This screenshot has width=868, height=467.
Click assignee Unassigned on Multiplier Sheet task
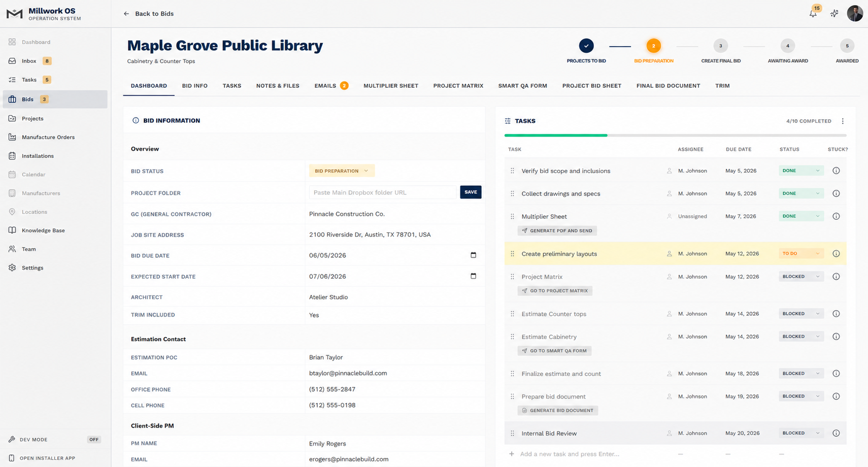pyautogui.click(x=692, y=216)
